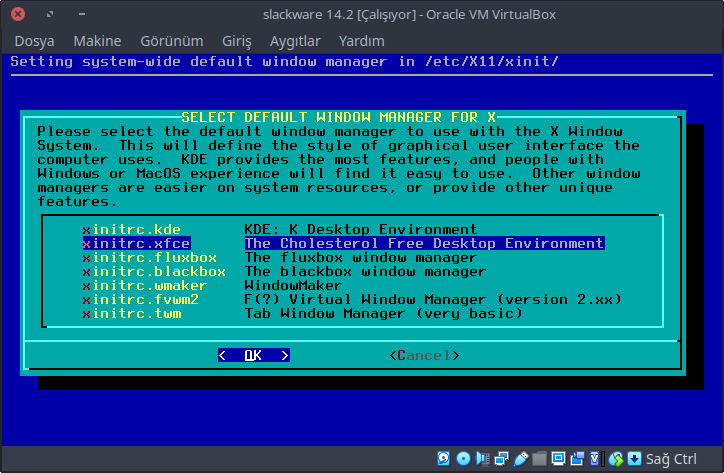This screenshot has width=724, height=473.
Task: Click 'The Cholesterol Free Desktop Environment' text
Action: 424,243
